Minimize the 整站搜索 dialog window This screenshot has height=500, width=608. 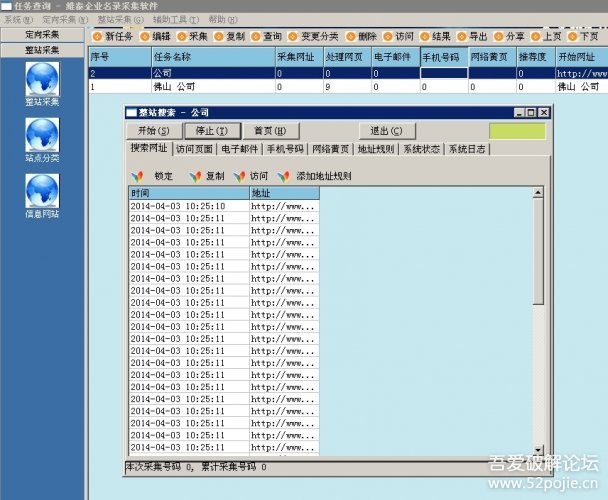(x=520, y=112)
